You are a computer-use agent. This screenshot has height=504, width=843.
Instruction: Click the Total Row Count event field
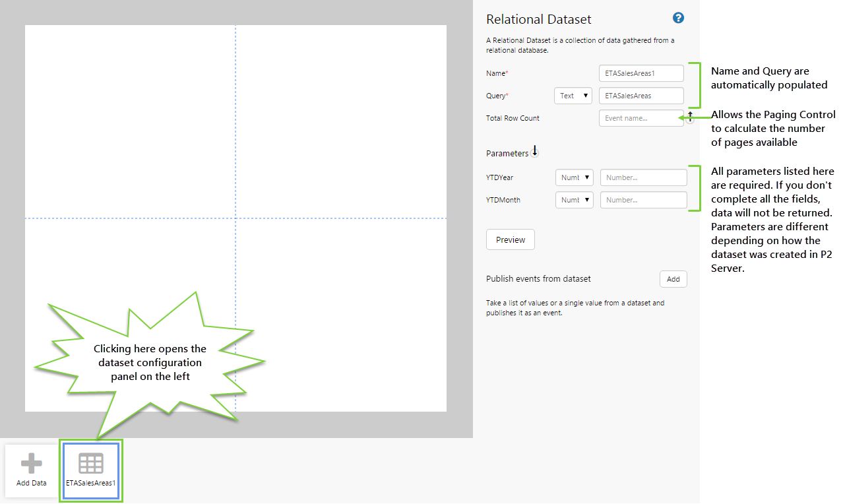[640, 118]
